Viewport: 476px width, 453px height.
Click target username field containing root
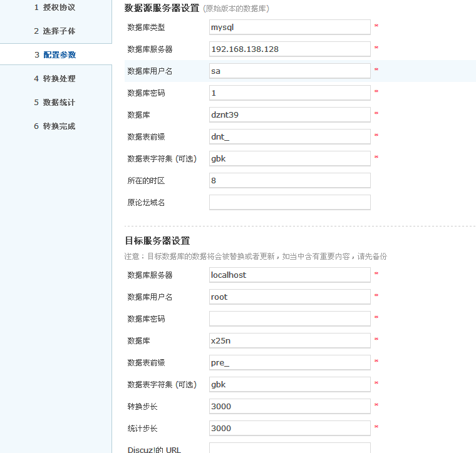(289, 297)
